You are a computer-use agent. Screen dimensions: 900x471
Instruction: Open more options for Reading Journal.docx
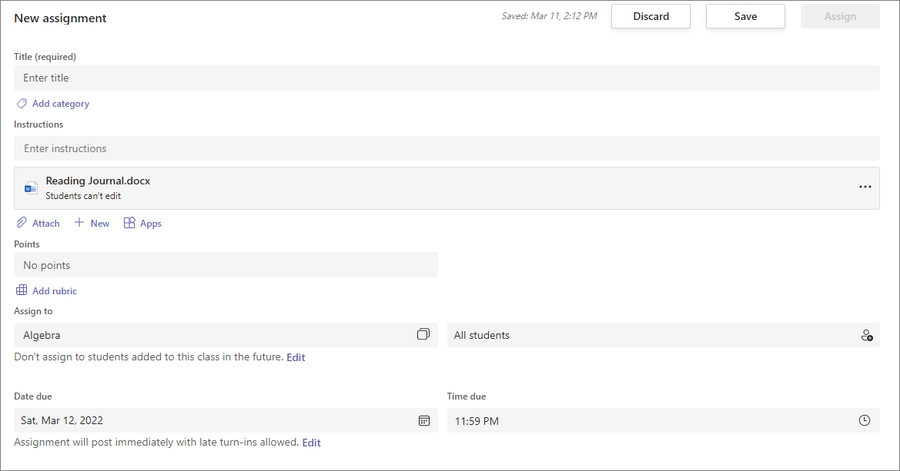pos(865,188)
